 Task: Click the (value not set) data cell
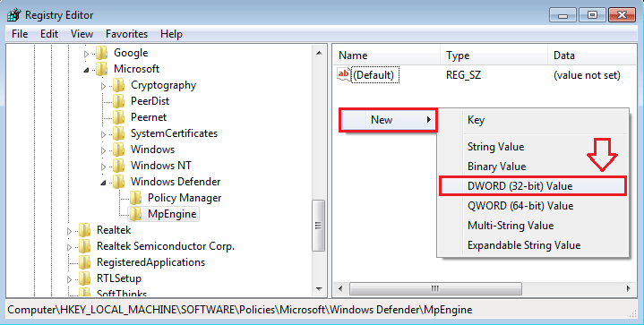point(587,75)
